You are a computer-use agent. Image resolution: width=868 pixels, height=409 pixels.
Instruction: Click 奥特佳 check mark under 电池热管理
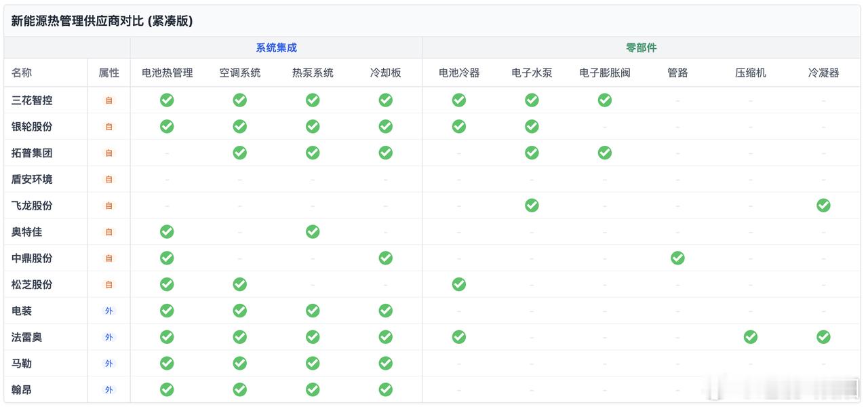pos(167,232)
